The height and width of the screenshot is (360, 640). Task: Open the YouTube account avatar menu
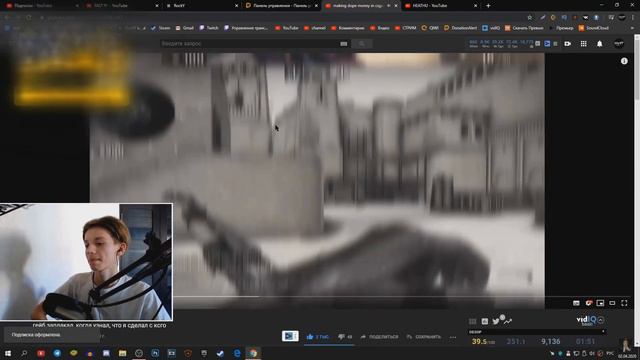619,44
